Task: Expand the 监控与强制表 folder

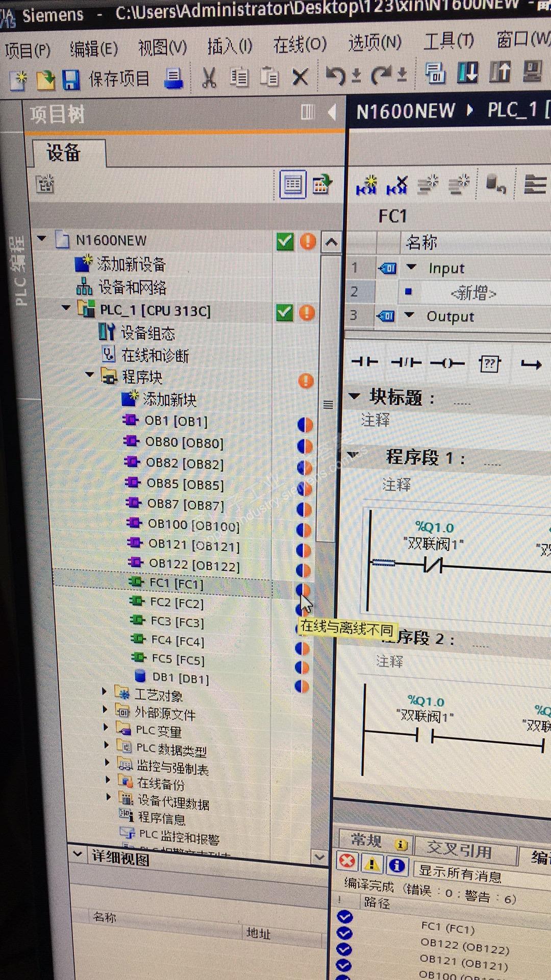Action: coord(107,762)
